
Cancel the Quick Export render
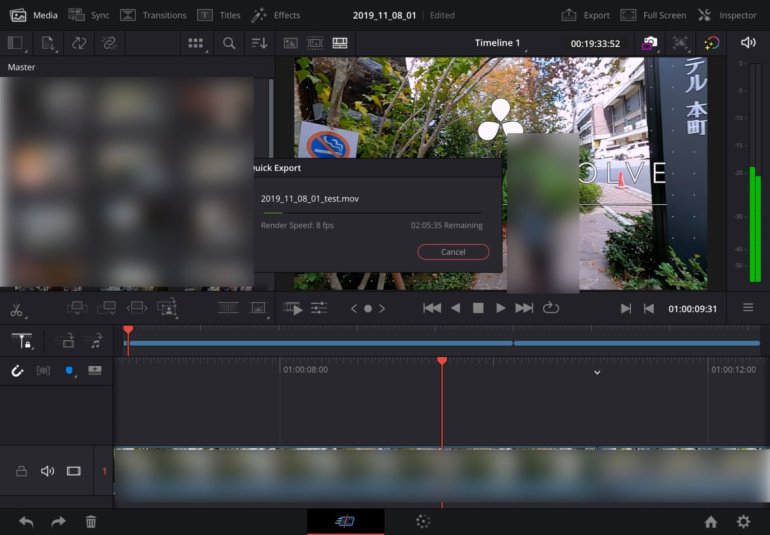(x=453, y=252)
